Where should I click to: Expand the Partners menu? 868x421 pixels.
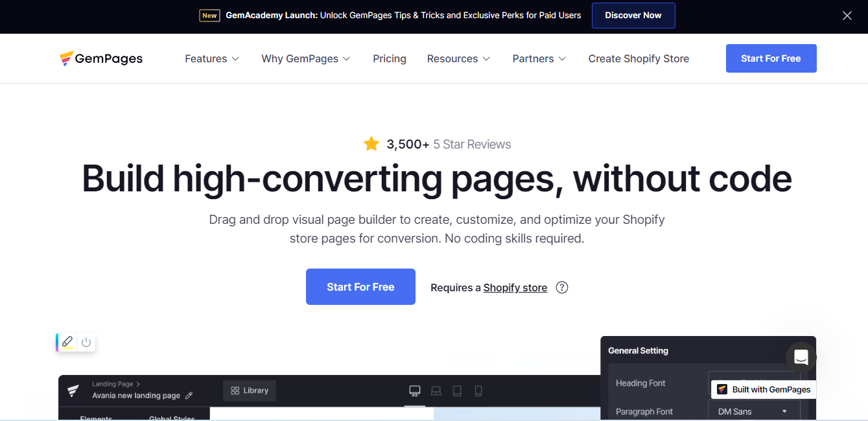pyautogui.click(x=539, y=58)
